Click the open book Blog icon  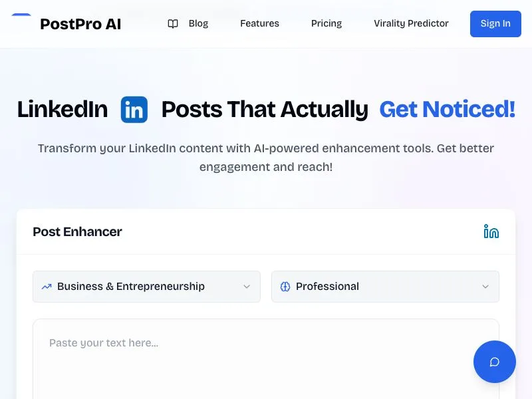tap(173, 24)
